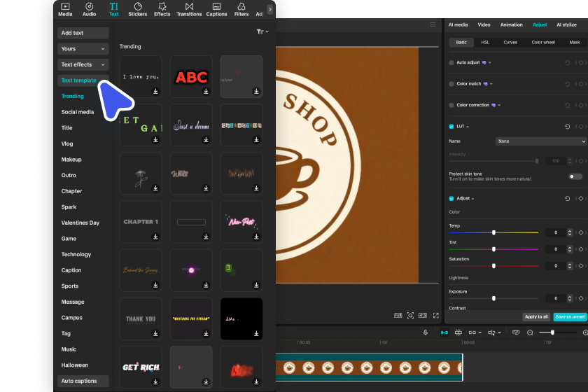The image size is (588, 392).
Task: Select the Color wheel sub-tab
Action: [x=543, y=43]
